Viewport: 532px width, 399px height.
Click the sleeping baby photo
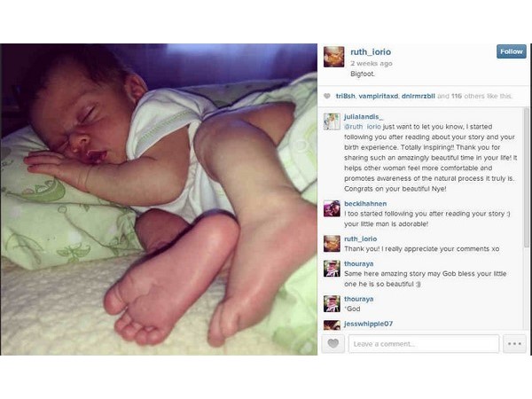pyautogui.click(x=159, y=199)
